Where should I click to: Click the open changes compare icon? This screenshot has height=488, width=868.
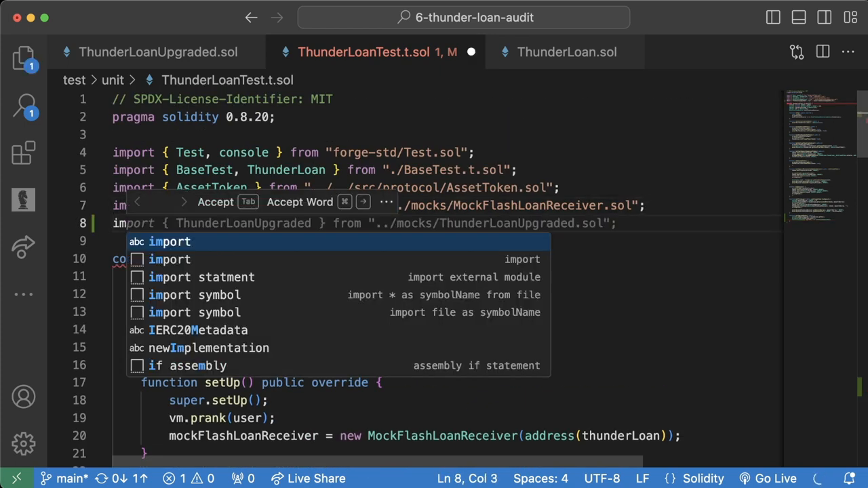[x=797, y=52]
